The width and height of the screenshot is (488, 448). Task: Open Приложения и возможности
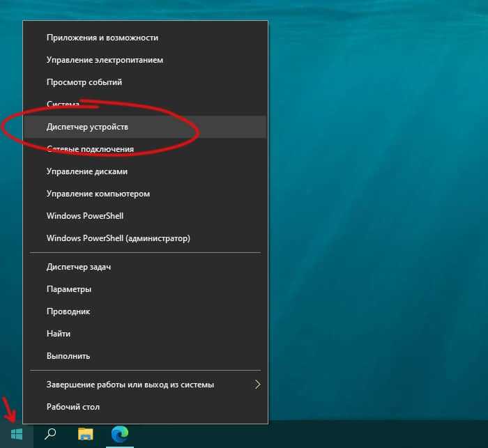pyautogui.click(x=145, y=38)
